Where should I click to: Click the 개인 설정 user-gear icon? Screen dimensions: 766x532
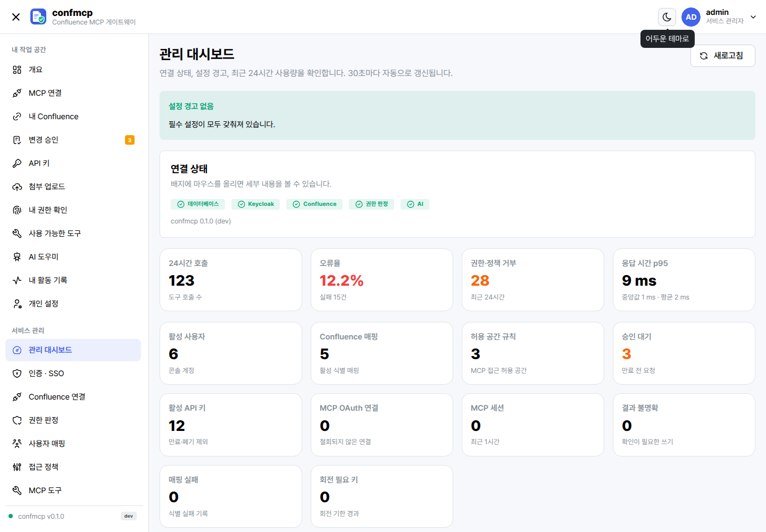(17, 304)
